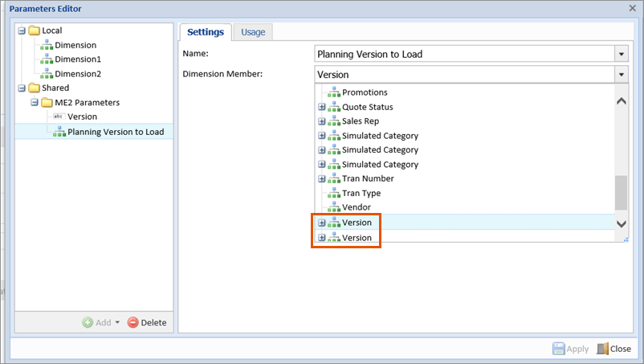The width and height of the screenshot is (644, 364).
Task: Click the Dimension2 hierarchy icon
Action: (47, 74)
